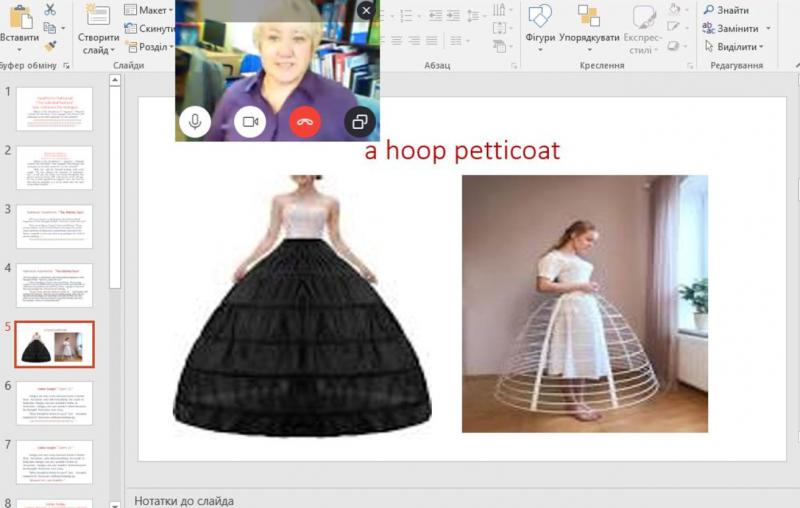Select the white cage crinoline photo

point(585,304)
